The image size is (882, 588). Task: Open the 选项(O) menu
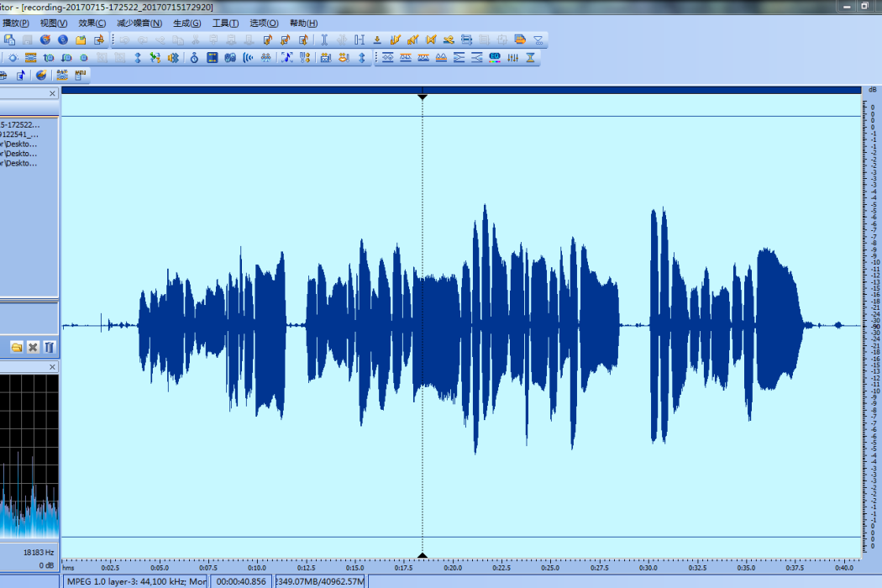coord(264,23)
